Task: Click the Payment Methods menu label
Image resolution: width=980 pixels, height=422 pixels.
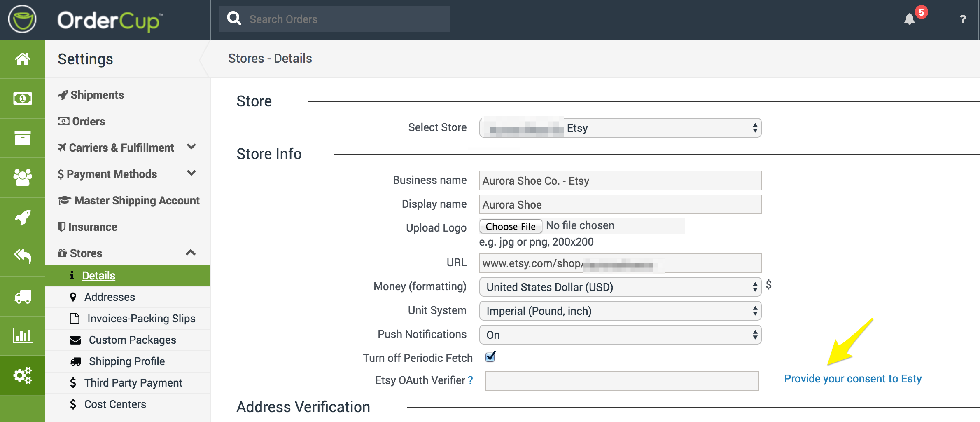Action: [112, 174]
